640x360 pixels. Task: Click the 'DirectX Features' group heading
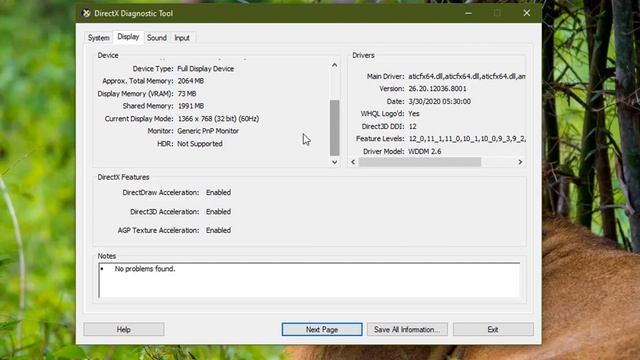(123, 177)
